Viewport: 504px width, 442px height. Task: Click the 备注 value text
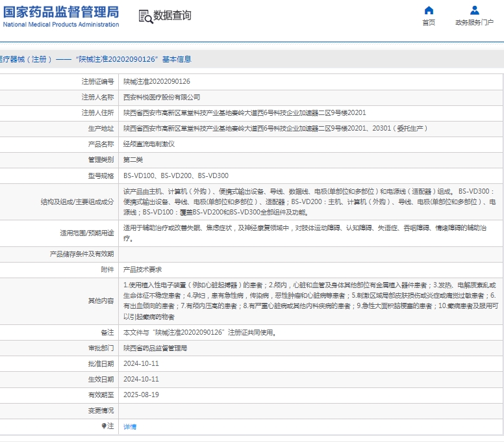(200, 332)
